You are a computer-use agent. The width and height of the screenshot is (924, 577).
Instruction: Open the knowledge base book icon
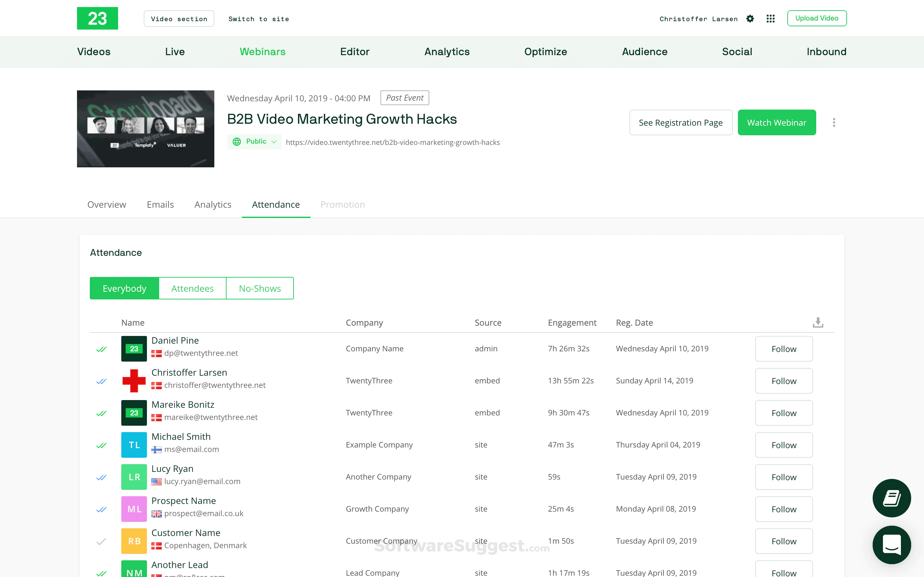(x=891, y=498)
